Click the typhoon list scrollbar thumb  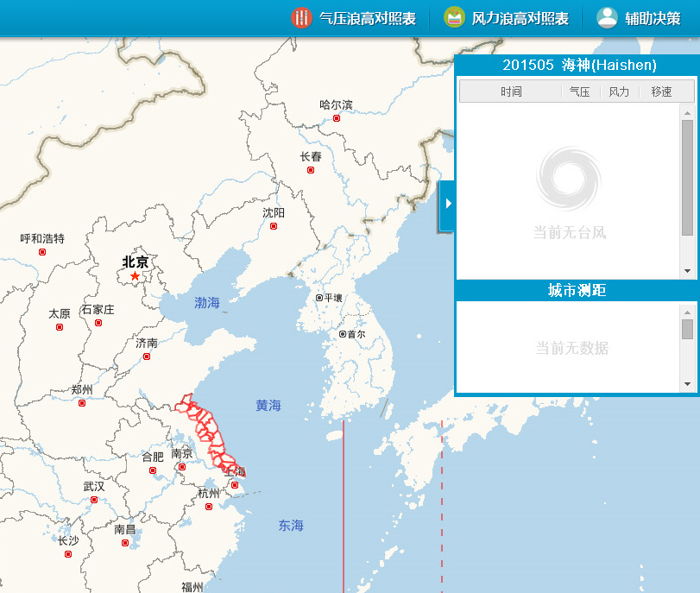click(687, 177)
